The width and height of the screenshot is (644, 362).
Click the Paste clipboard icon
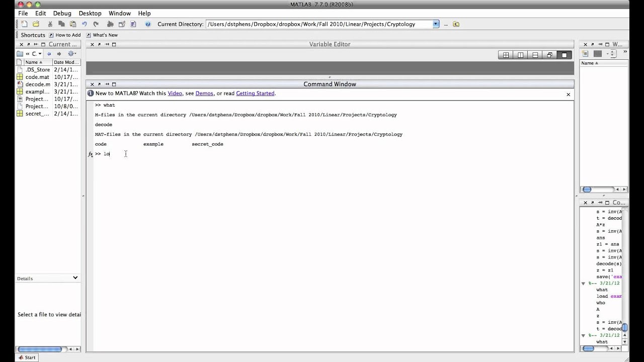coord(73,24)
